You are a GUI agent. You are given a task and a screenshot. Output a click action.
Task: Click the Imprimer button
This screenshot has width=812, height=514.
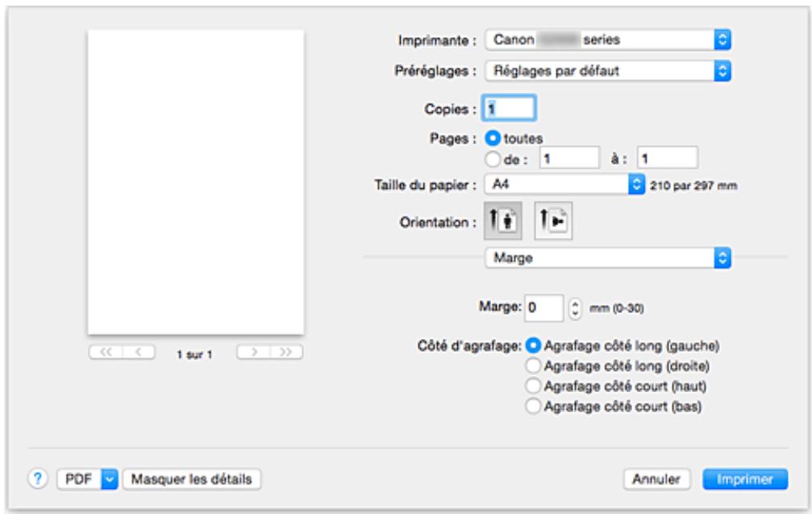[743, 478]
